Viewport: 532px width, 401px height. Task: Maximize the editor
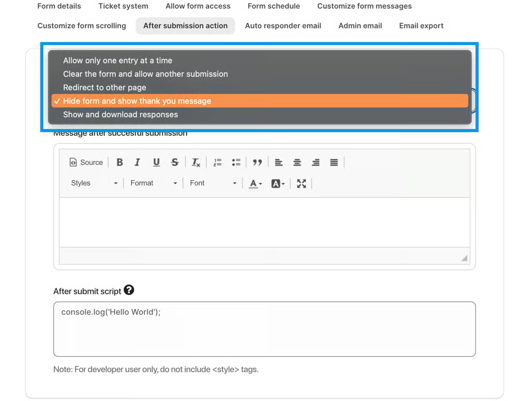point(301,183)
